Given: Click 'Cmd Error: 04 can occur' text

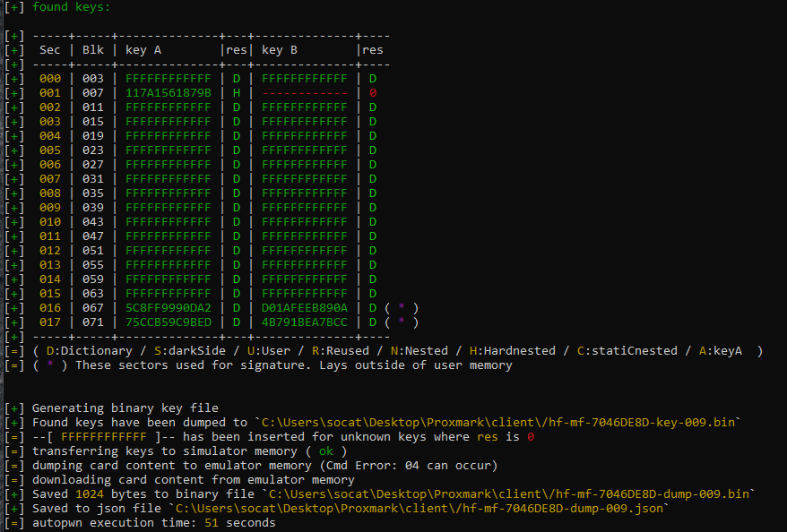Looking at the screenshot, I should [408, 466].
